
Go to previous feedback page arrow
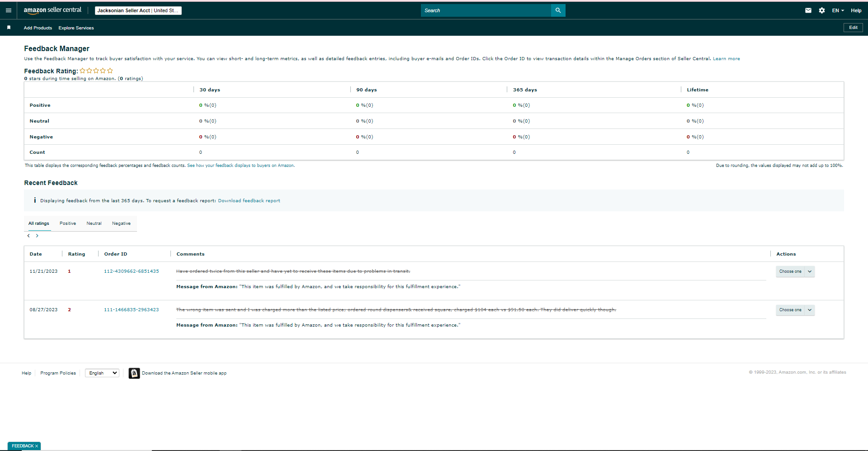tap(28, 236)
